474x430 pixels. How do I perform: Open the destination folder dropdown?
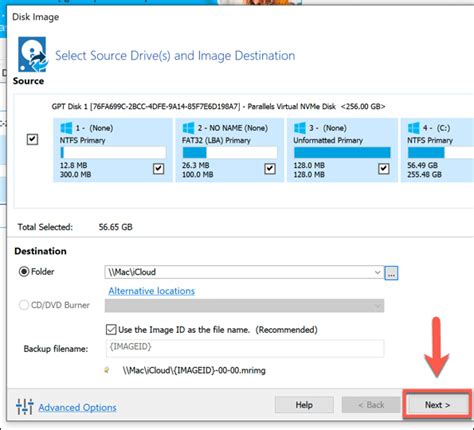point(377,272)
